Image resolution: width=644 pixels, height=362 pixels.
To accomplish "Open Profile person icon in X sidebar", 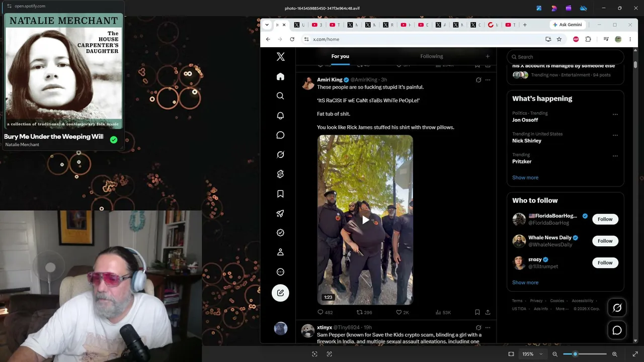I will [281, 252].
